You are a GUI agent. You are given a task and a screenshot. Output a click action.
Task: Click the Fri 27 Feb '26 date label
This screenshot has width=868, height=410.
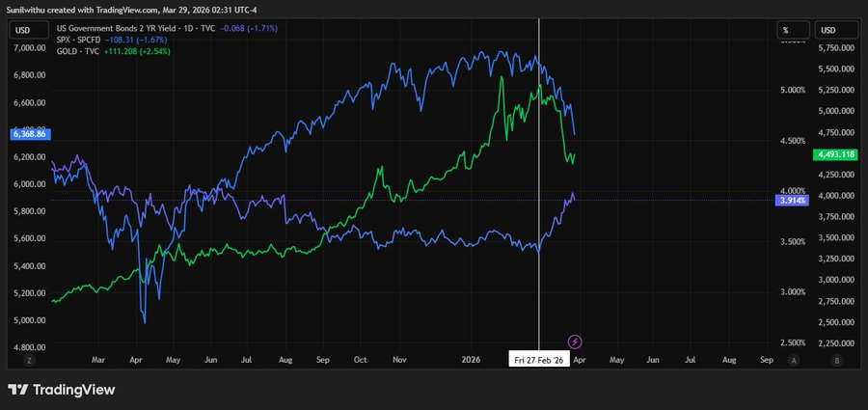[539, 359]
